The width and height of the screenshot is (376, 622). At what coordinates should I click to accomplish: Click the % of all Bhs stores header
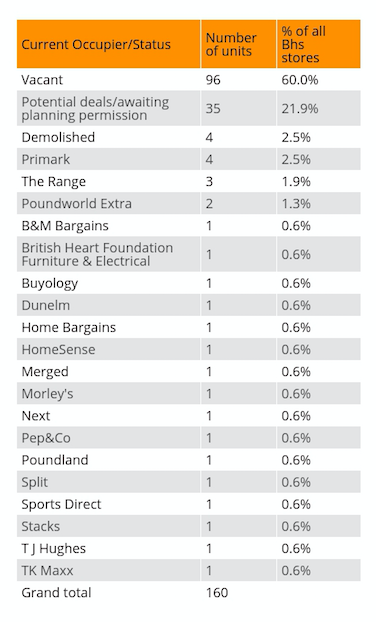click(303, 44)
